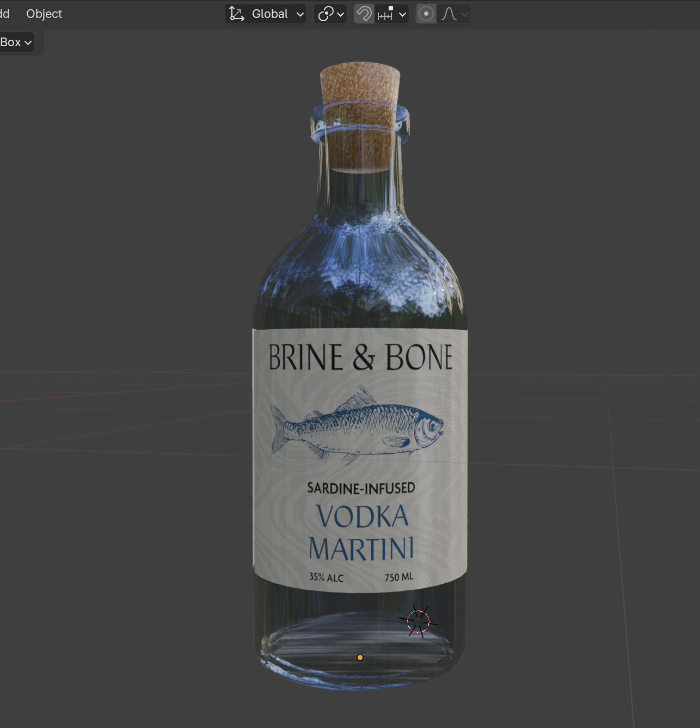The width and height of the screenshot is (700, 728).
Task: Toggle the snap magnet icon
Action: [364, 14]
